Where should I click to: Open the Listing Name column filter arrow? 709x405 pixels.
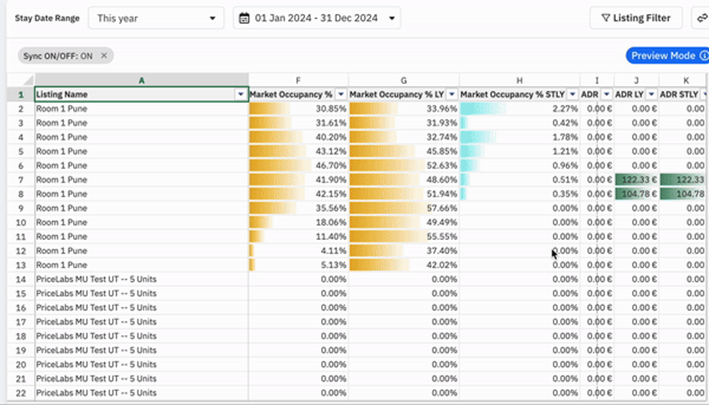click(x=241, y=94)
